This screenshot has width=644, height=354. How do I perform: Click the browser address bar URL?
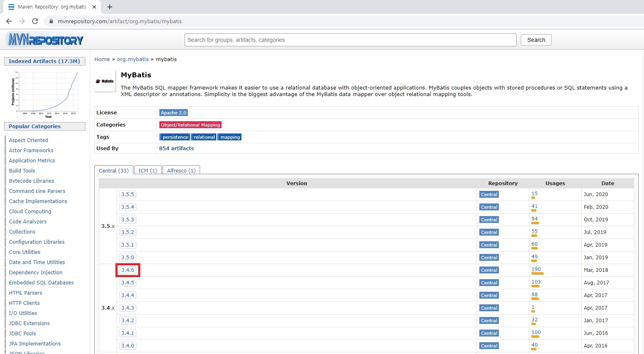[120, 21]
